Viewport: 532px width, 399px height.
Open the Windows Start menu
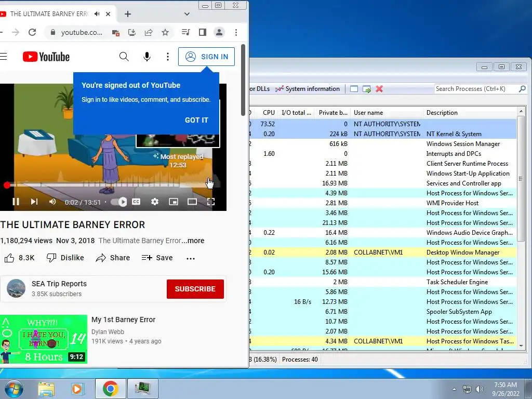pos(14,389)
